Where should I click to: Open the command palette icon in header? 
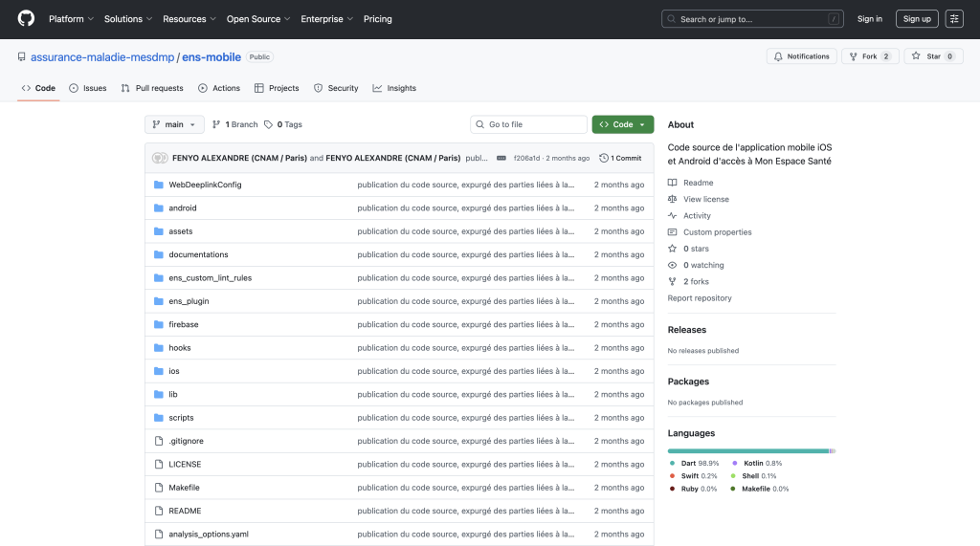coord(954,19)
